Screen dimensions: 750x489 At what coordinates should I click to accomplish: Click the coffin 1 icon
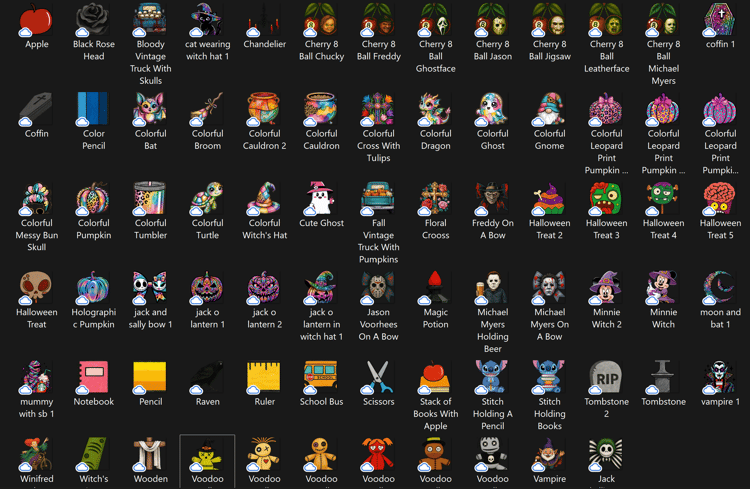(720, 20)
